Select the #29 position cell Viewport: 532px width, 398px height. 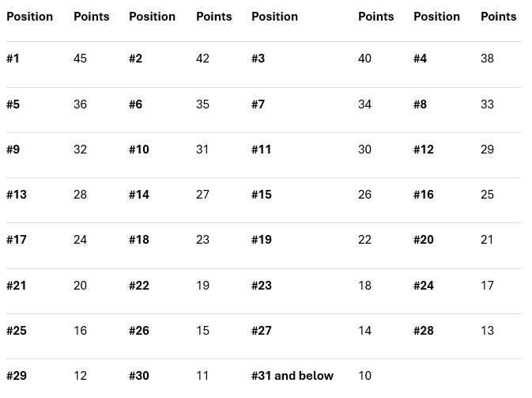[x=16, y=376]
